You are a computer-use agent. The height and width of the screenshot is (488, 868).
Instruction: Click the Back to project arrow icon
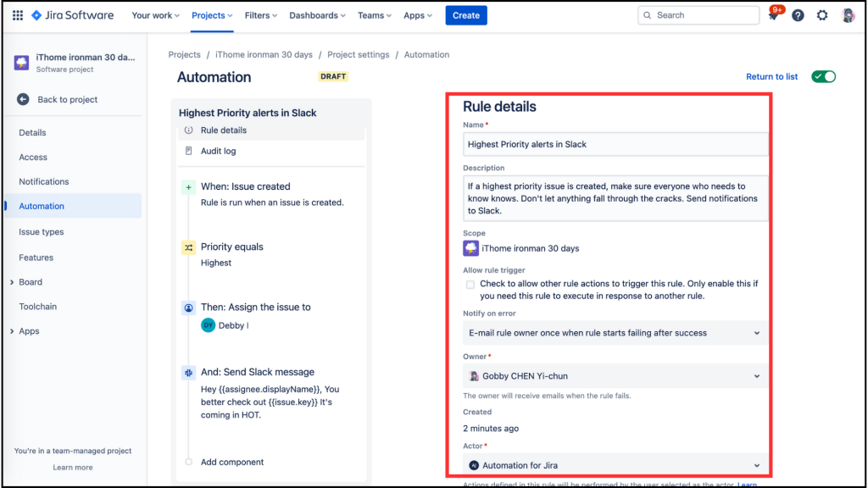[23, 100]
